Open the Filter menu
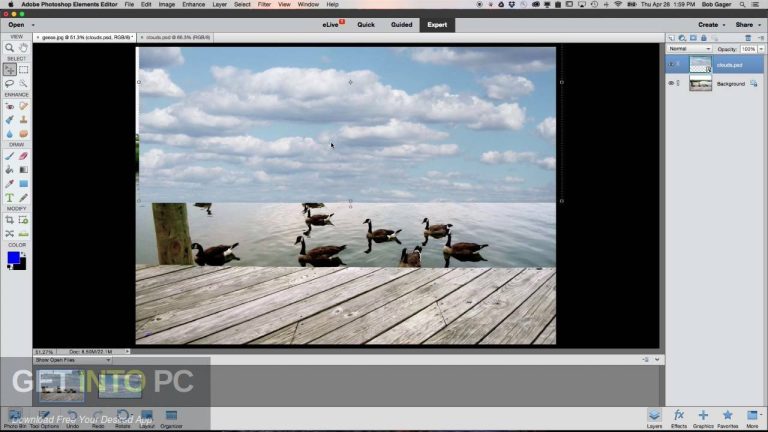Viewport: 768px width, 432px height. coord(264,4)
